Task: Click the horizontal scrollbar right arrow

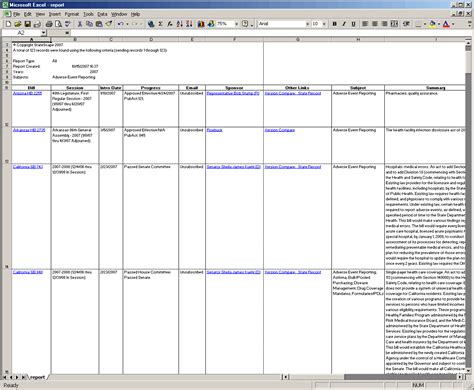Action: tap(460, 377)
